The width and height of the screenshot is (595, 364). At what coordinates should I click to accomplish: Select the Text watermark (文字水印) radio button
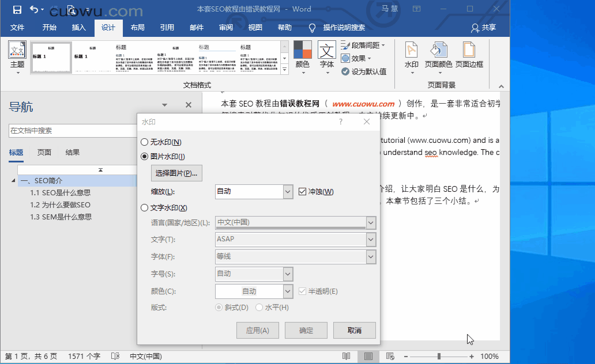[x=144, y=208]
